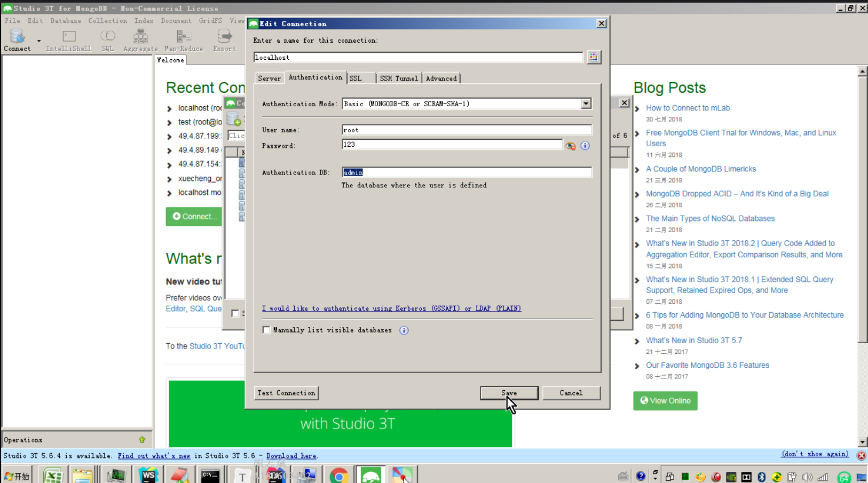The height and width of the screenshot is (483, 868).
Task: Expand the 'localhost (ro' recent connection entry
Action: coord(169,108)
